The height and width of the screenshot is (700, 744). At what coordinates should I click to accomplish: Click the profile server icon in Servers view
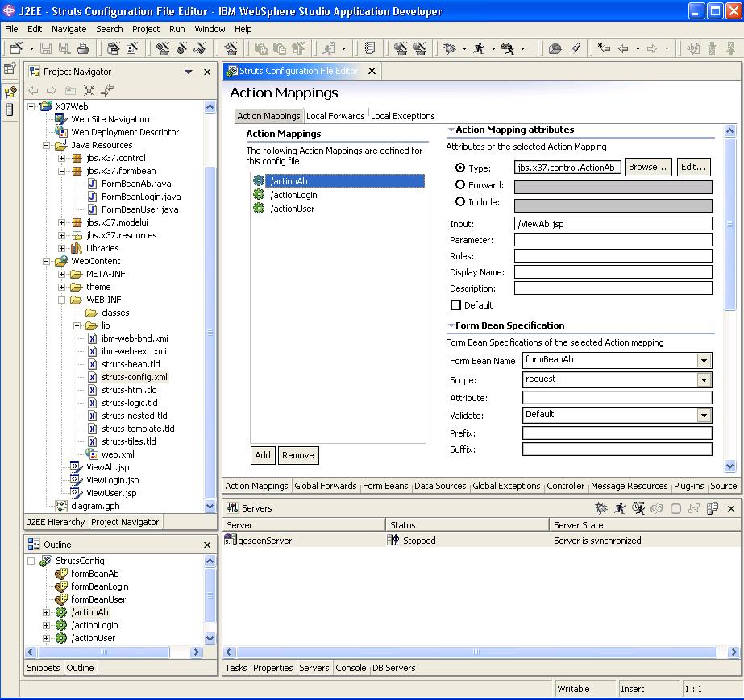pyautogui.click(x=638, y=508)
